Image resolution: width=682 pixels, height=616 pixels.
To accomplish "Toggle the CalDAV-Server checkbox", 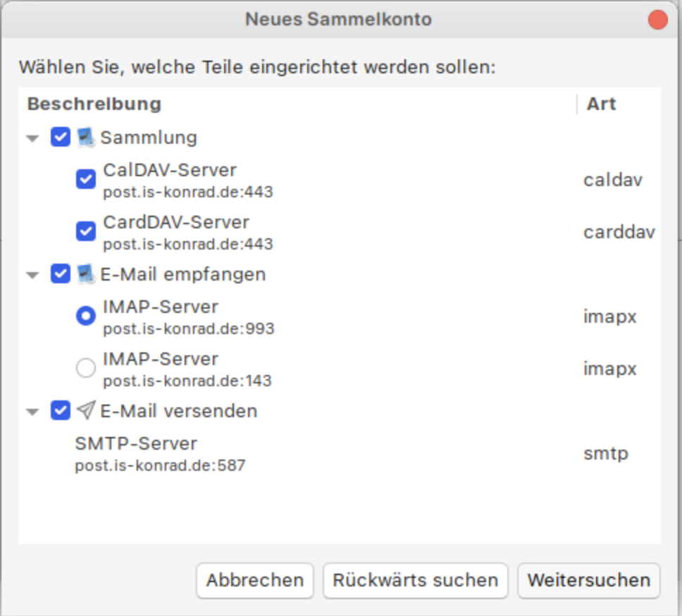I will (86, 180).
